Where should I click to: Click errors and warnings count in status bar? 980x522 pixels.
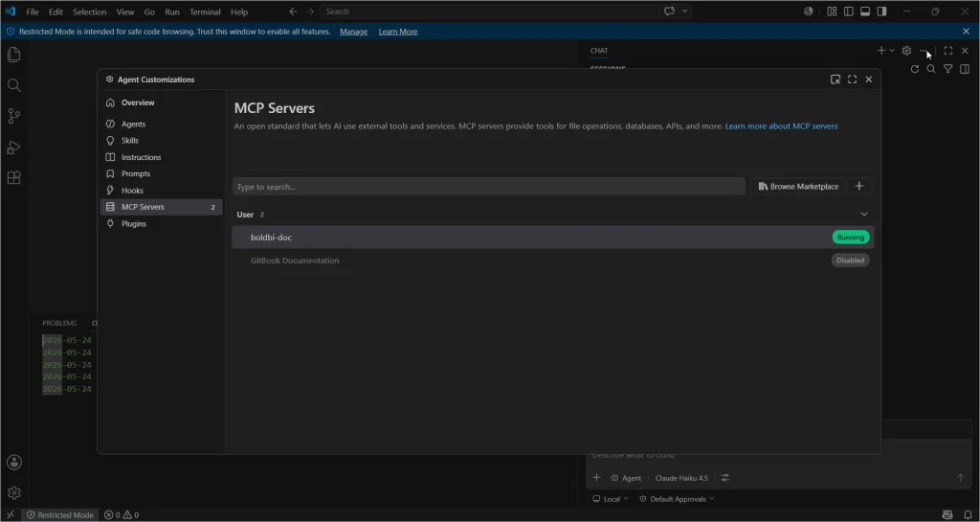coord(122,514)
